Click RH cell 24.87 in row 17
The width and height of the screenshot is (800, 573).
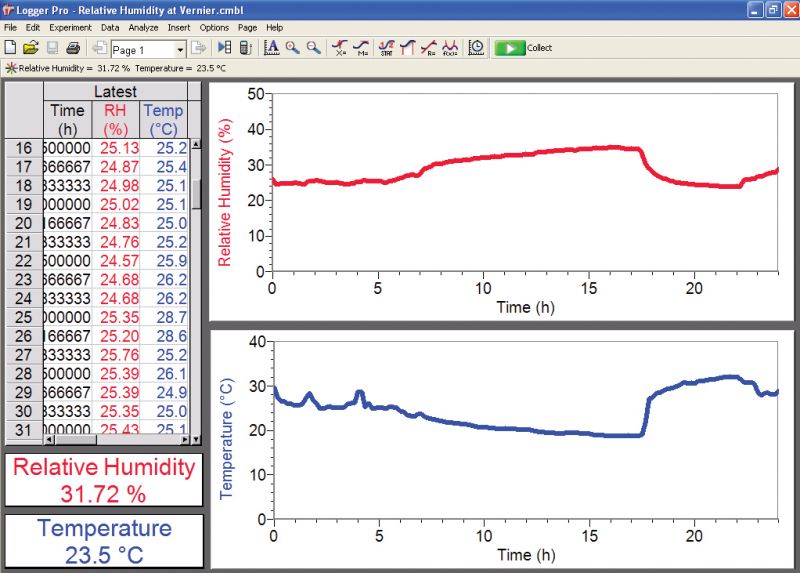115,167
